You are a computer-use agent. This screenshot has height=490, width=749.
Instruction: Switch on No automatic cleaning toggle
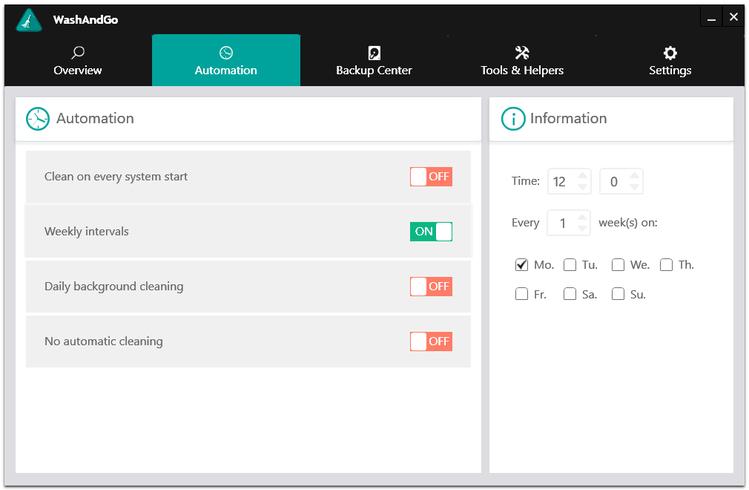pyautogui.click(x=431, y=341)
